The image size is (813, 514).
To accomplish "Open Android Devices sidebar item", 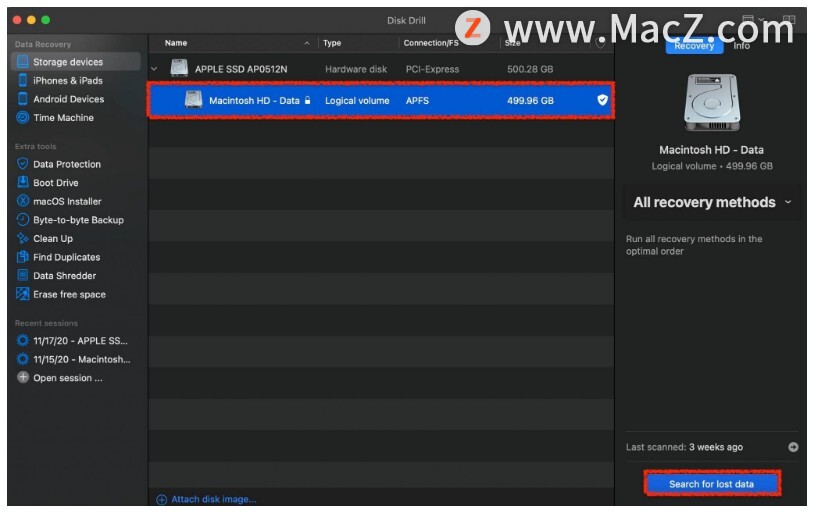I will coord(68,99).
